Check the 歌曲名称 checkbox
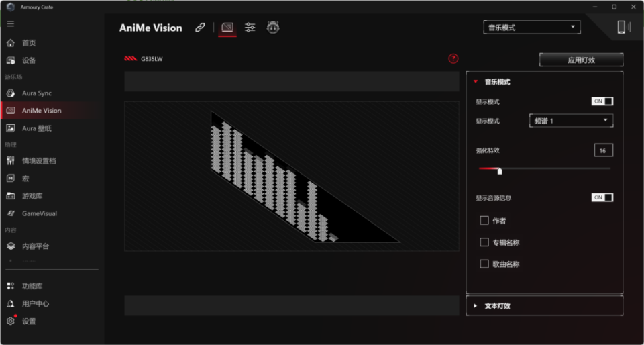 point(484,264)
